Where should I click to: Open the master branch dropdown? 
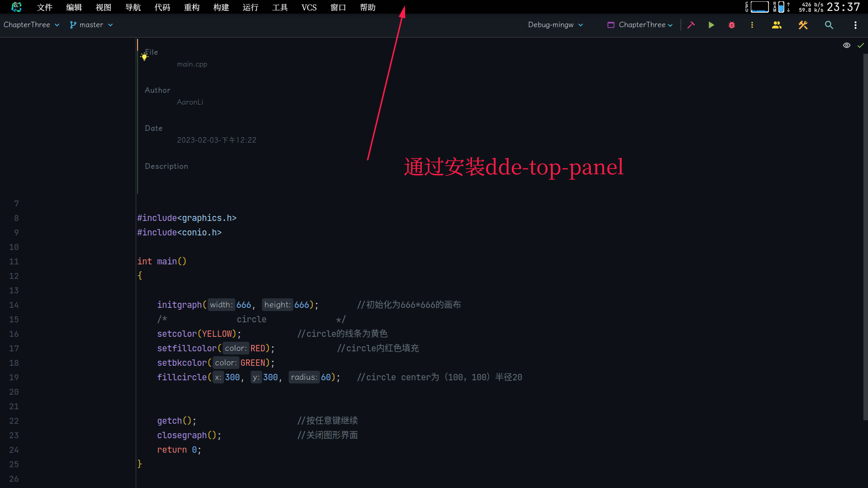point(91,25)
